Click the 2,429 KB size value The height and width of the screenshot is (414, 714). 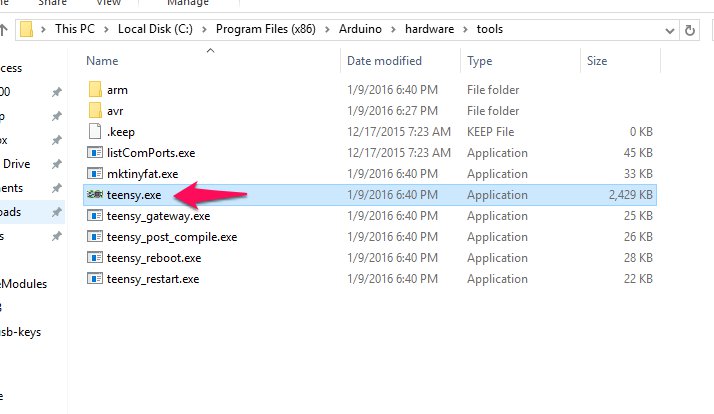pos(631,194)
